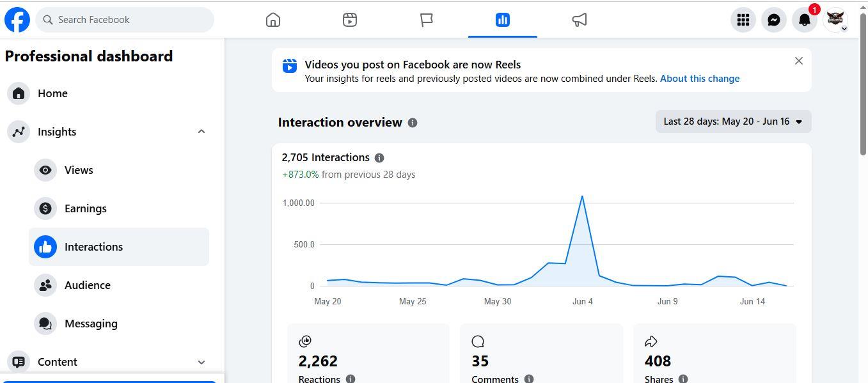Viewport: 868px width, 383px height.
Task: Click the Jun 4 peak on the chart
Action: [582, 196]
